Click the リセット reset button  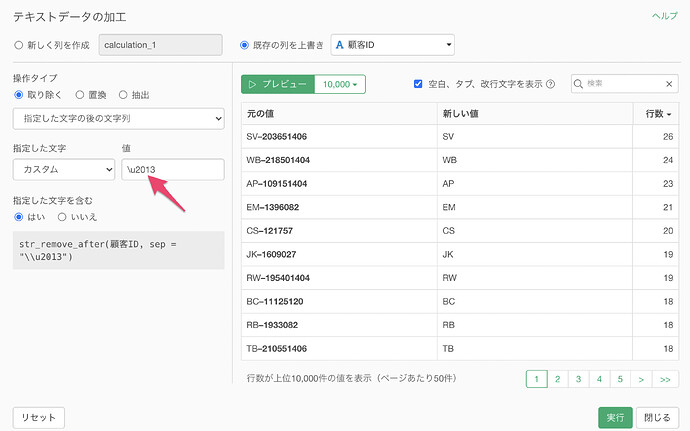[x=39, y=418]
